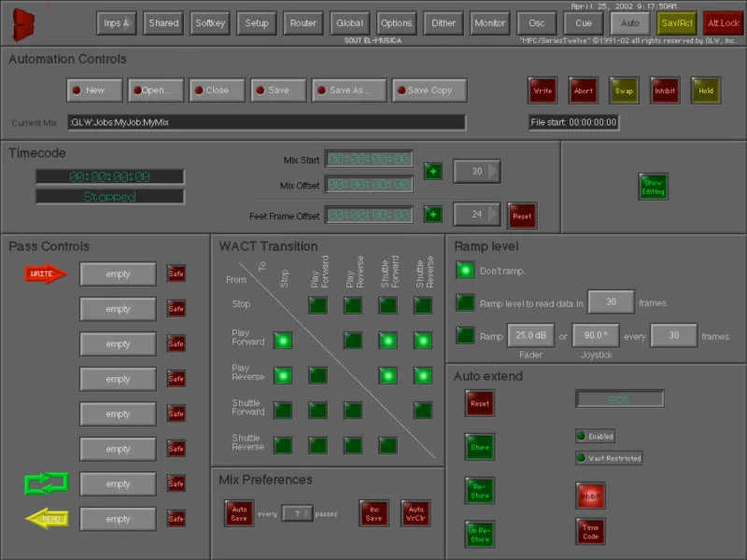Image resolution: width=747 pixels, height=560 pixels.
Task: Open the Shared page
Action: coord(163,23)
